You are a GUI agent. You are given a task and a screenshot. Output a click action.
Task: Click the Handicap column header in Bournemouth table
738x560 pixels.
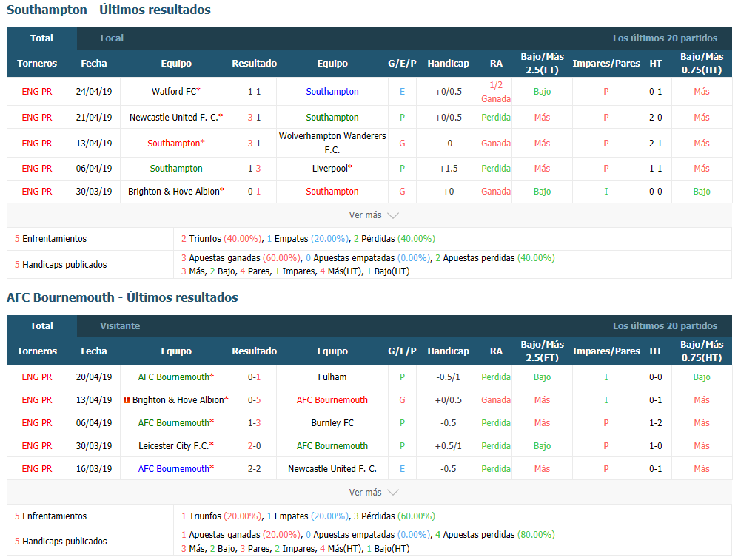click(x=448, y=351)
